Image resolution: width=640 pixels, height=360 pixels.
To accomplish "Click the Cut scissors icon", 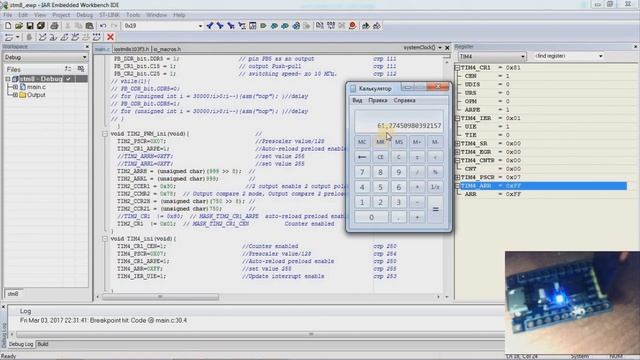I will (x=68, y=26).
